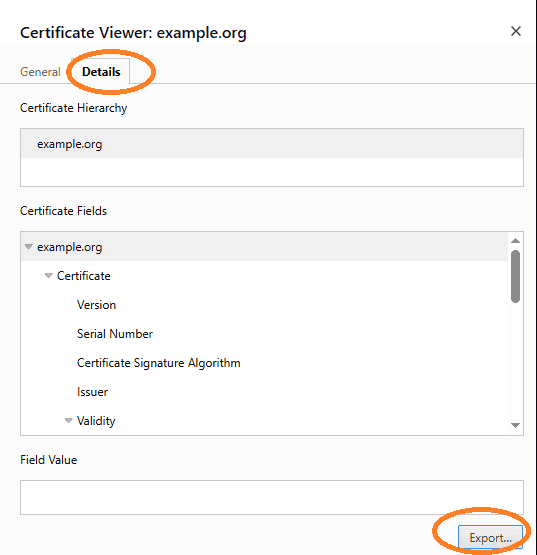Collapse the example.org node in Certificate Fields
The image size is (537, 555).
(29, 246)
